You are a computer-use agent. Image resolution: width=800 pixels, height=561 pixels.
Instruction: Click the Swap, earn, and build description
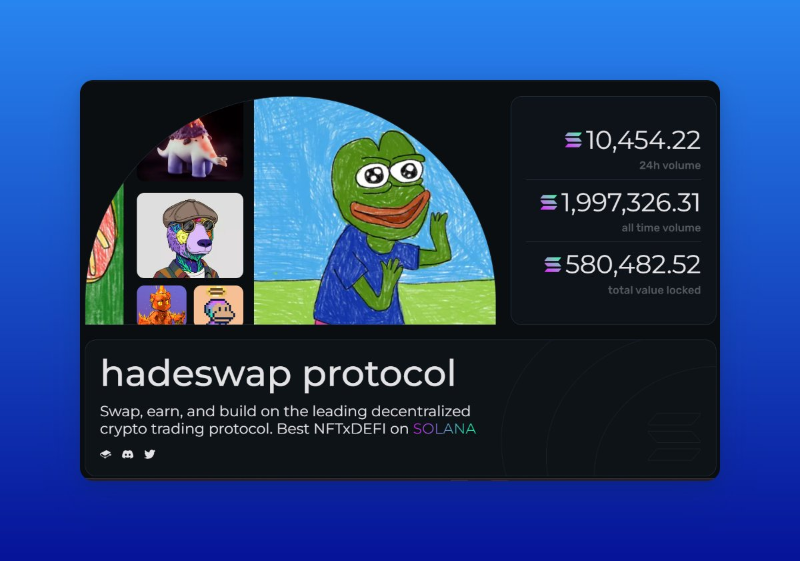[288, 420]
